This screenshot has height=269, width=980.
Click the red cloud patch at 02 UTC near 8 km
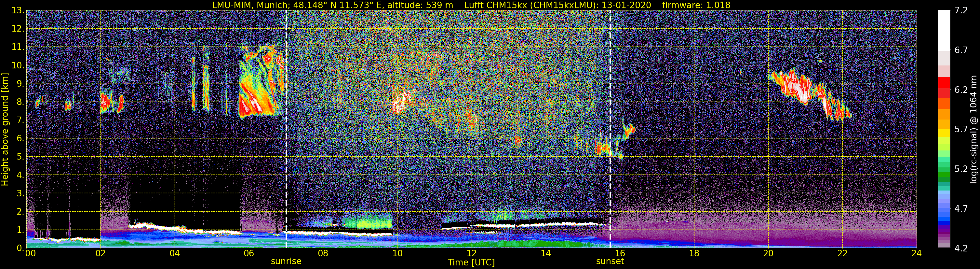click(x=107, y=102)
